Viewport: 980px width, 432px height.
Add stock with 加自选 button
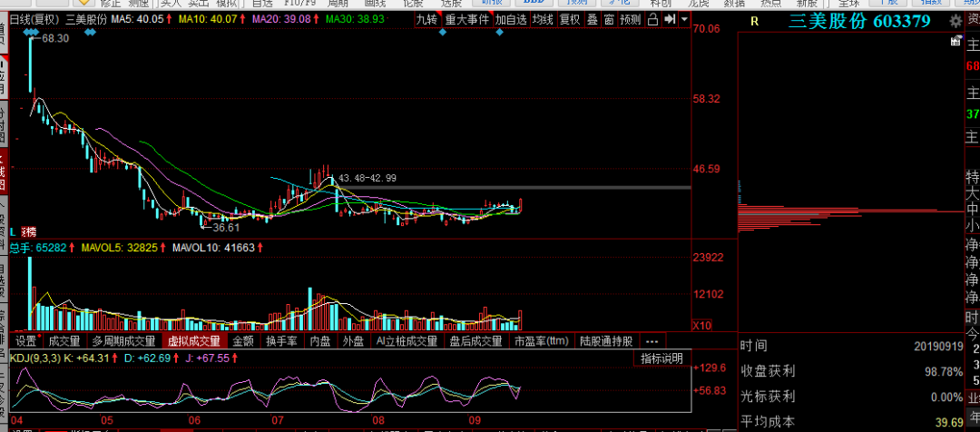point(510,18)
